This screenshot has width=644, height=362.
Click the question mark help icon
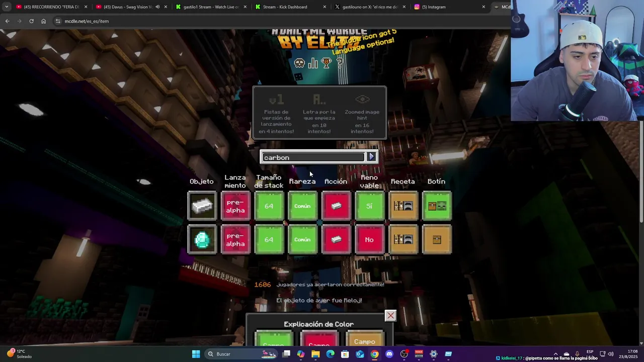pos(340,63)
